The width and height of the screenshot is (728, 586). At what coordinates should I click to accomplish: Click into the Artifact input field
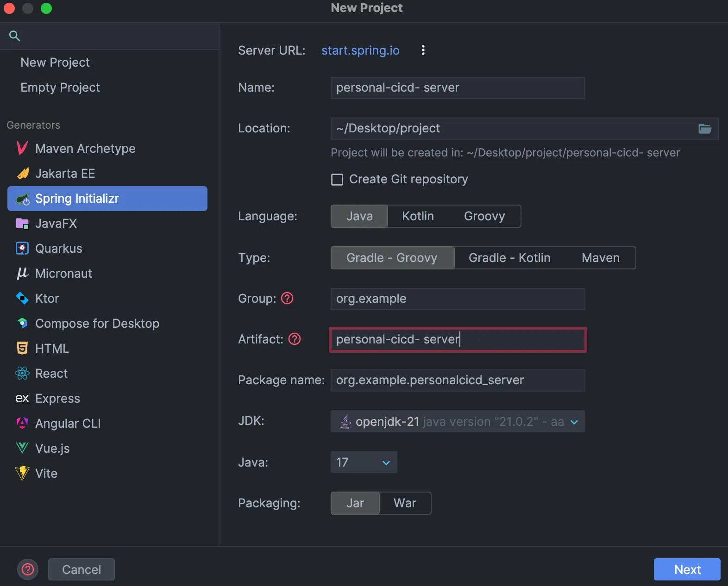pyautogui.click(x=458, y=340)
